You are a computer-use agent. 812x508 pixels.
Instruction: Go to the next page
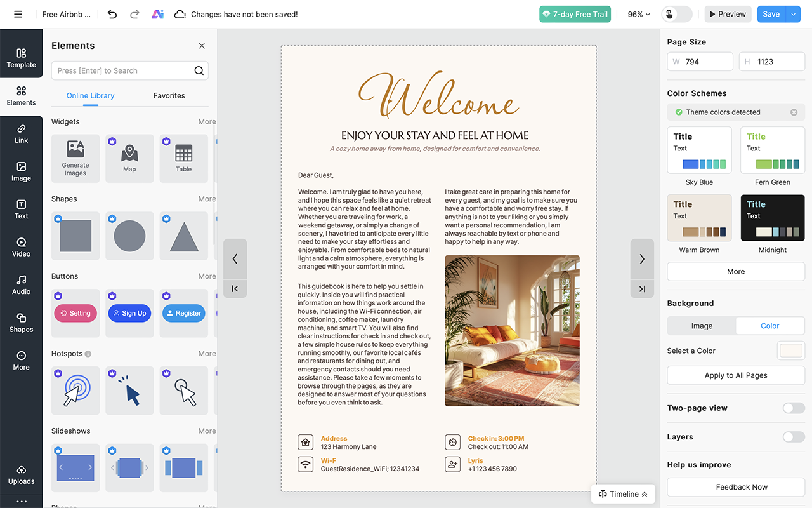click(642, 258)
